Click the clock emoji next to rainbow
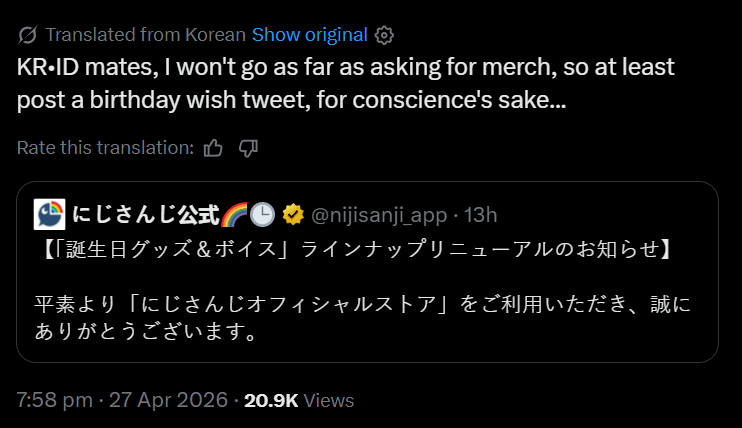Image resolution: width=742 pixels, height=428 pixels. (263, 214)
